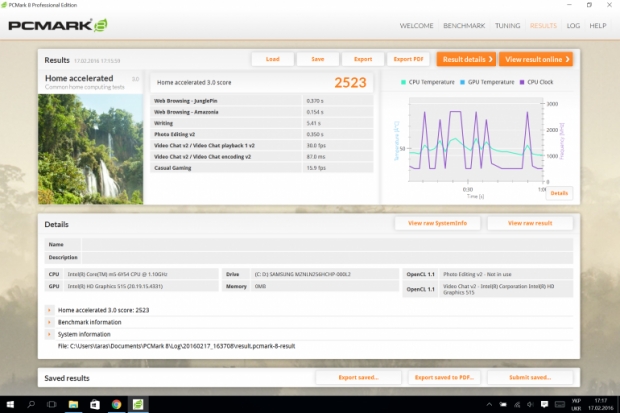Click the waterfall thumbnail image
The height and width of the screenshot is (413, 620).
[x=91, y=149]
